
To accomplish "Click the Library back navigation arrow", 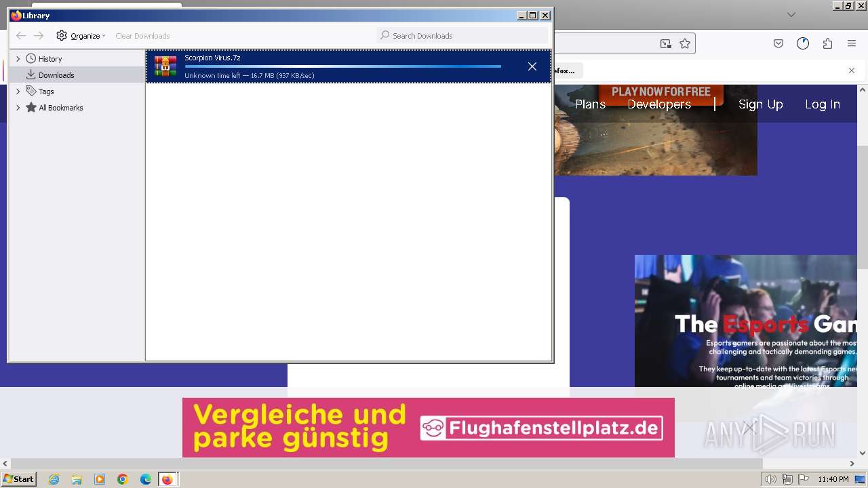I will (21, 35).
